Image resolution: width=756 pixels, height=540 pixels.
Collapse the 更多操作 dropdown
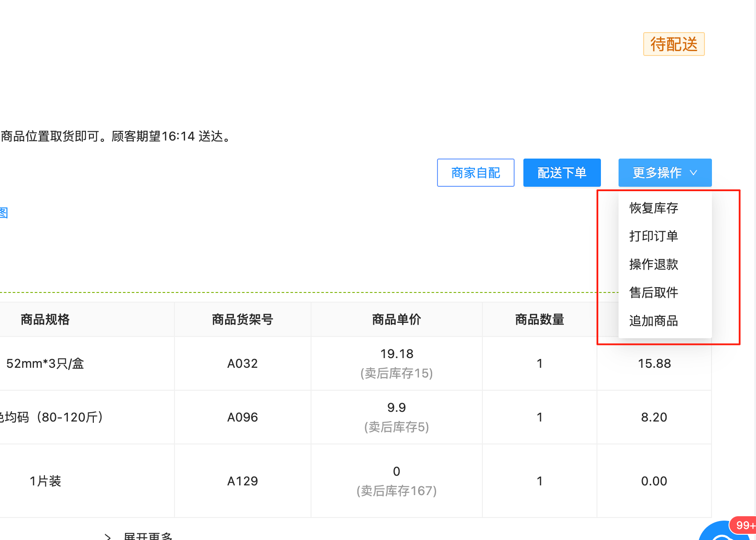click(664, 173)
